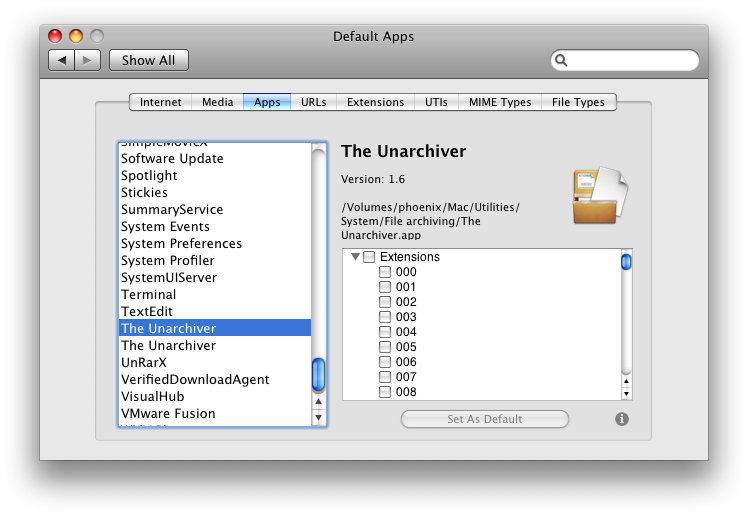Click the magnifier icon in search field
The height and width of the screenshot is (515, 748).
point(561,60)
